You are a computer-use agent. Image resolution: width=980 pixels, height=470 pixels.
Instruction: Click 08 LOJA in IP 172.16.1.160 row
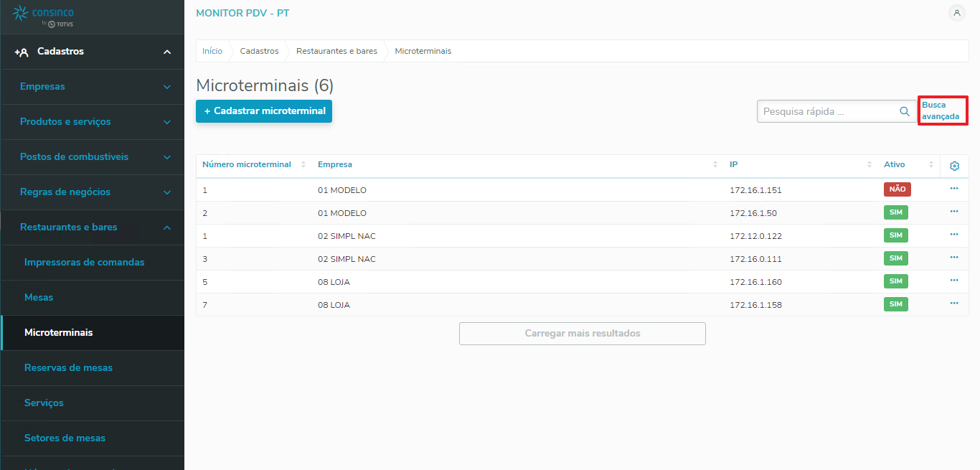334,282
